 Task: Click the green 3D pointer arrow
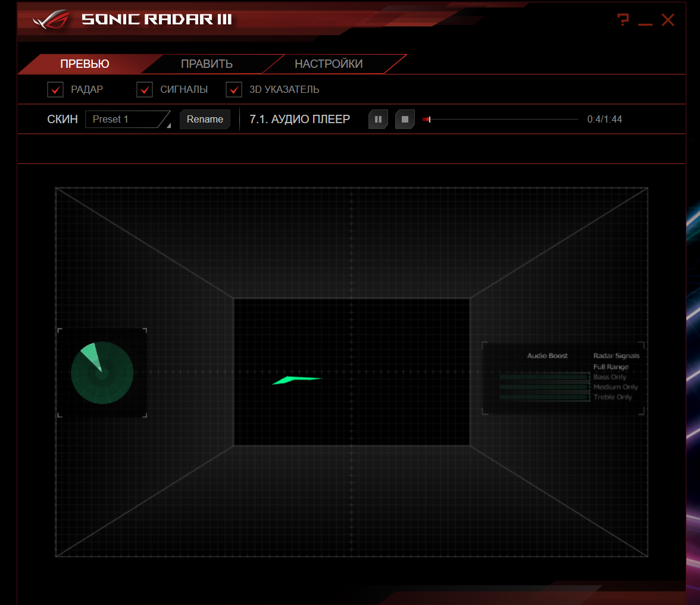(x=296, y=380)
